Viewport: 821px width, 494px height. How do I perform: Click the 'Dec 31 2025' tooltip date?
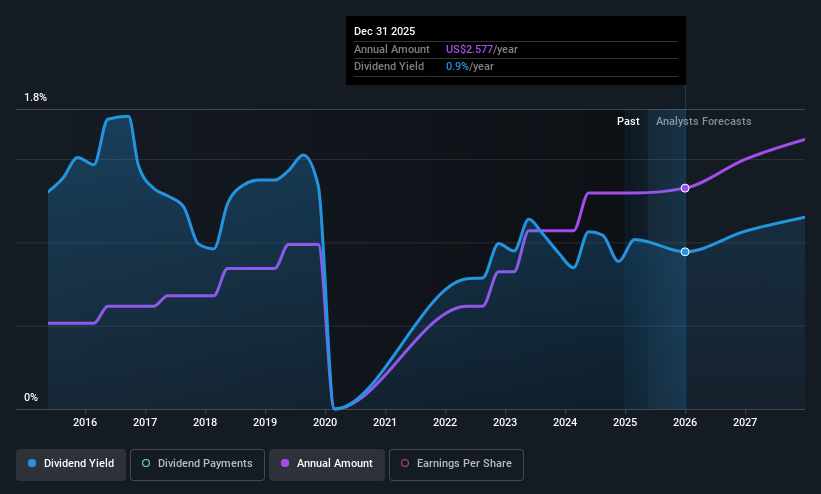coord(384,31)
